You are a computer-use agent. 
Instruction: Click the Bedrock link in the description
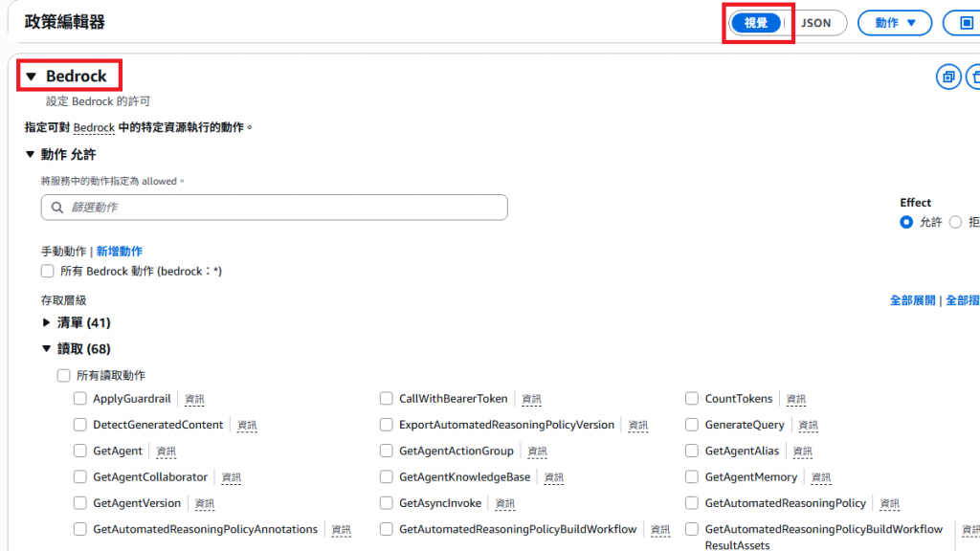click(x=94, y=127)
